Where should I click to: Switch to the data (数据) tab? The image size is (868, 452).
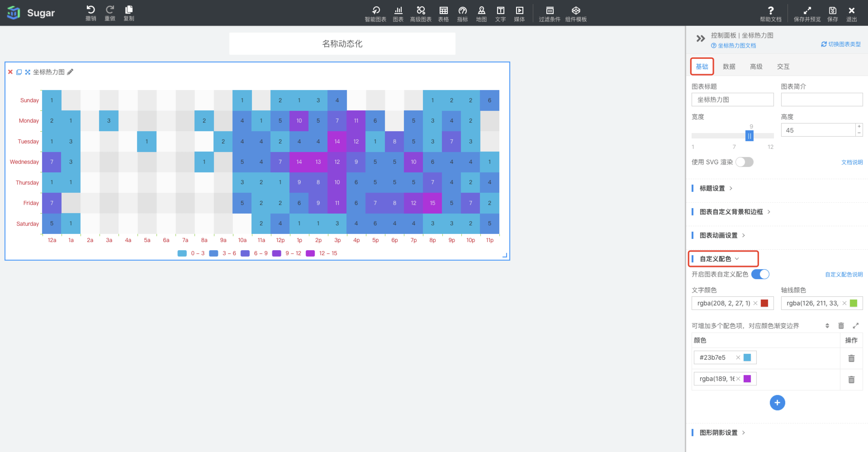(729, 67)
